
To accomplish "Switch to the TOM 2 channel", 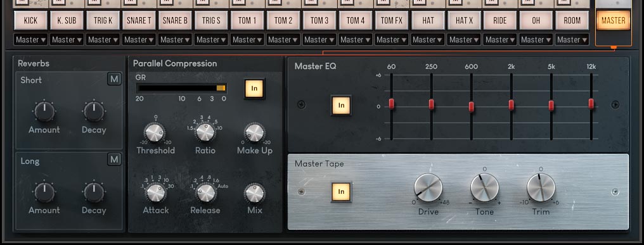I will pos(283,20).
